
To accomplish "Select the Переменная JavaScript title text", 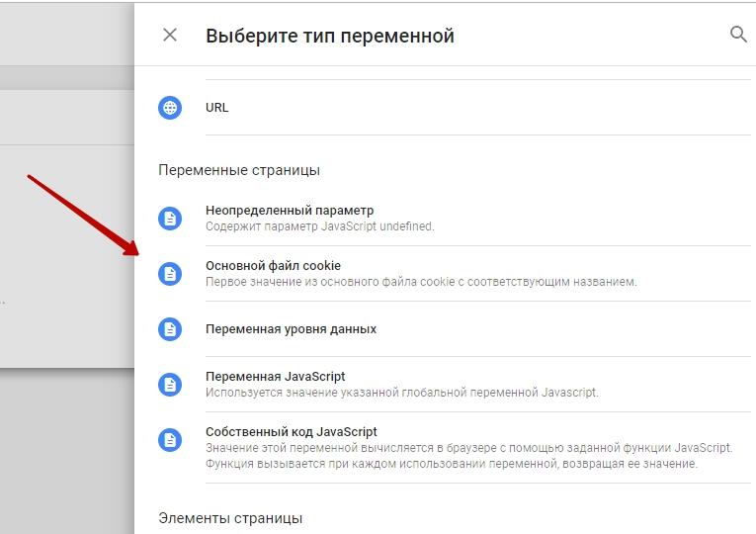I will click(x=275, y=377).
